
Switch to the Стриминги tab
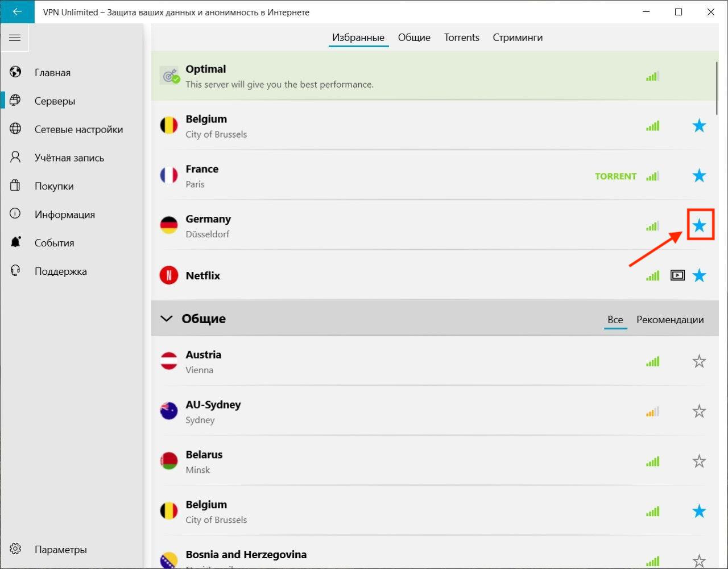517,38
